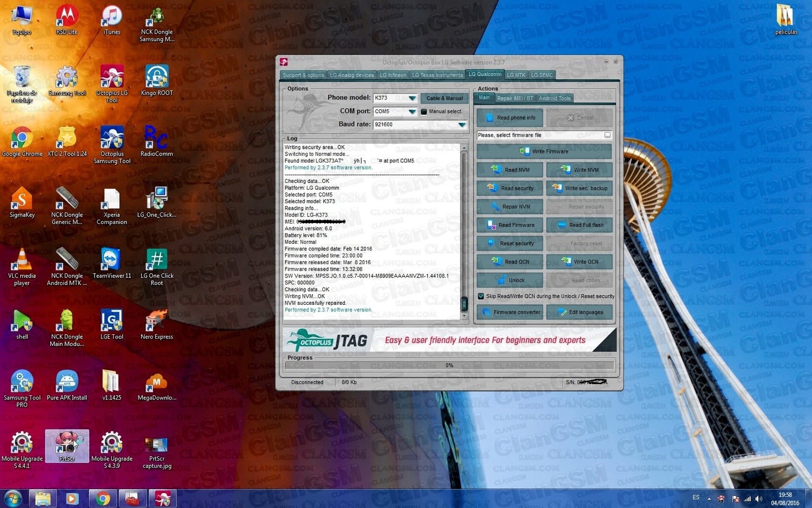The image size is (812, 508).
Task: Click the log scrollbar down arrow
Action: click(x=464, y=315)
